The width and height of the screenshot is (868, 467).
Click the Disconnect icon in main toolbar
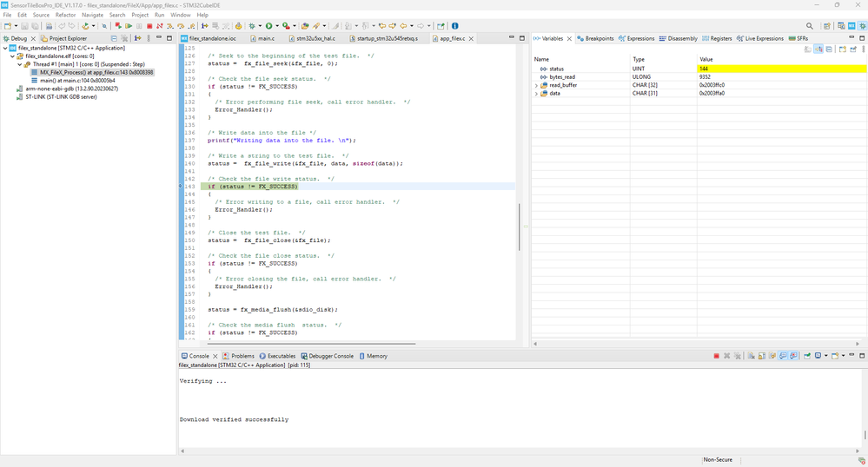click(159, 25)
